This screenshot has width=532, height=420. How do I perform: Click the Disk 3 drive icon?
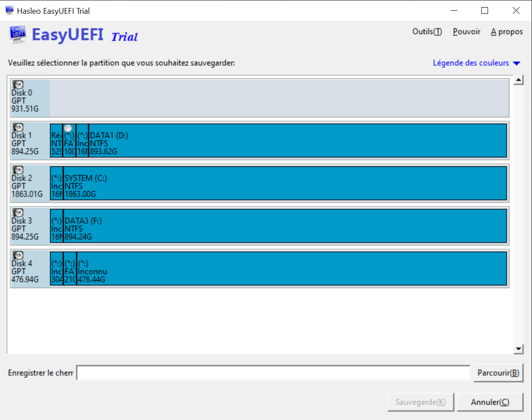pyautogui.click(x=18, y=212)
